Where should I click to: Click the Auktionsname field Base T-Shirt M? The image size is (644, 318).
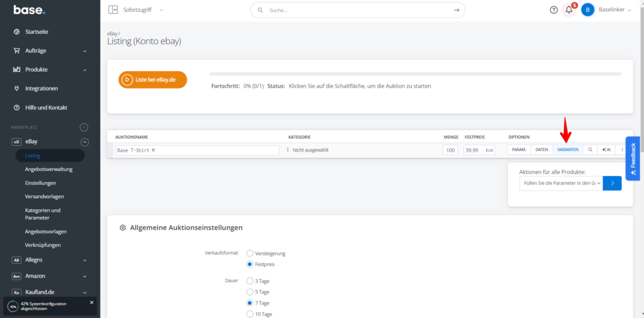point(197,151)
